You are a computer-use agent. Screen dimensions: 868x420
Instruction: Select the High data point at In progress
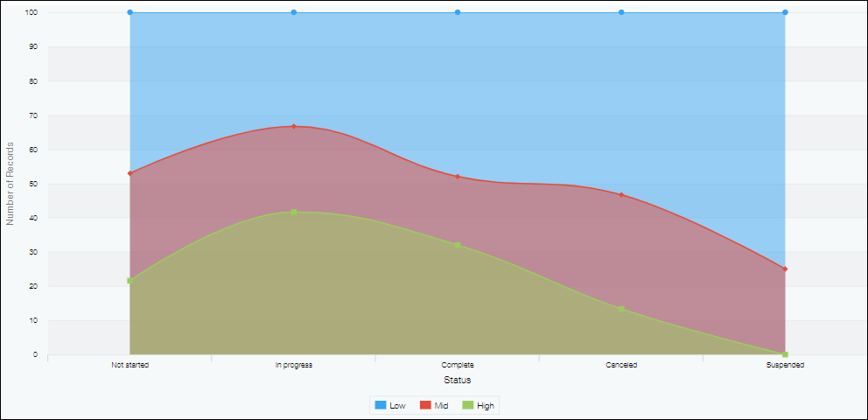tap(294, 212)
